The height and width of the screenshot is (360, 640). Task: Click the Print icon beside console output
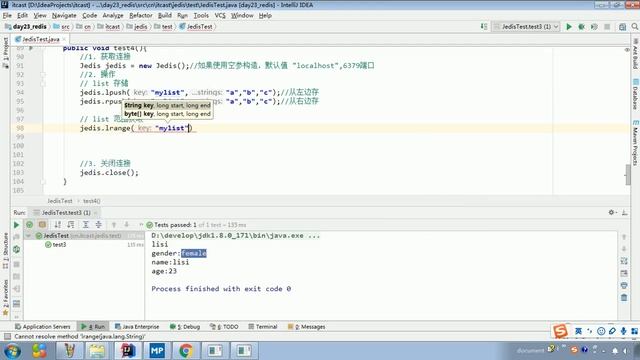[x=624, y=285]
